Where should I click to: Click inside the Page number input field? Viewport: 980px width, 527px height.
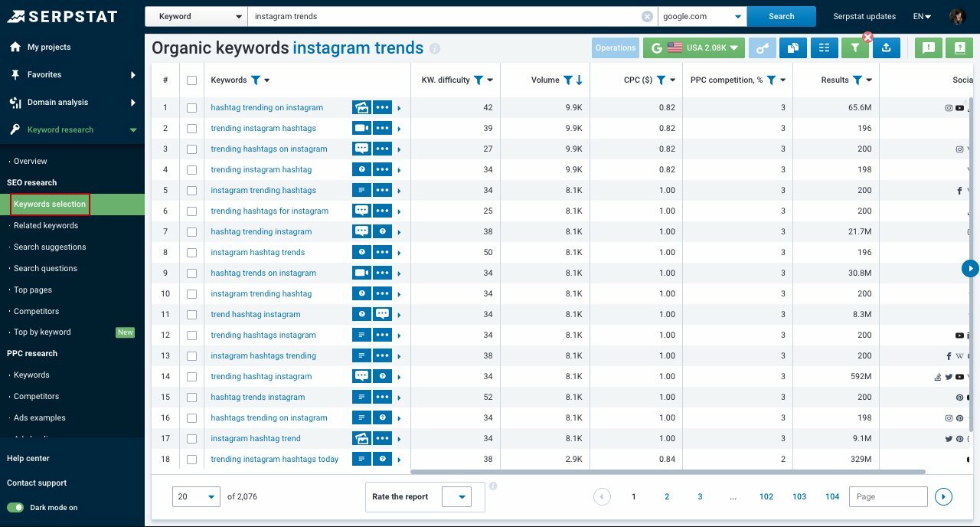point(887,496)
